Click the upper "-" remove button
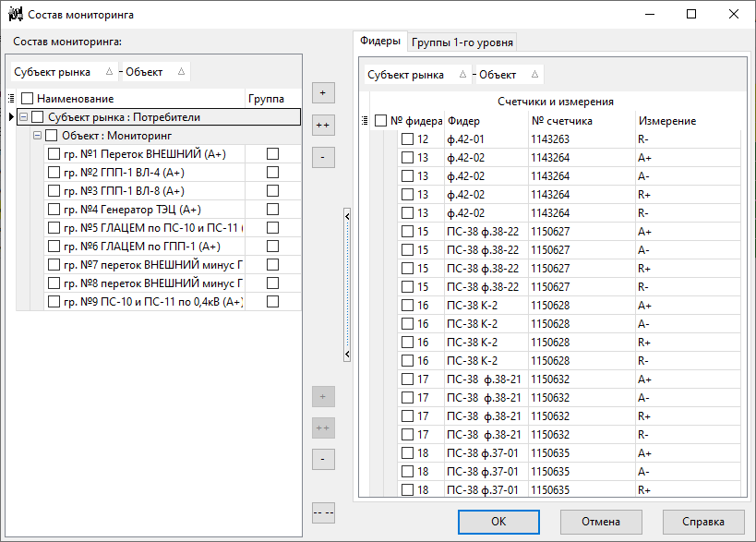This screenshot has height=542, width=756. tap(323, 156)
